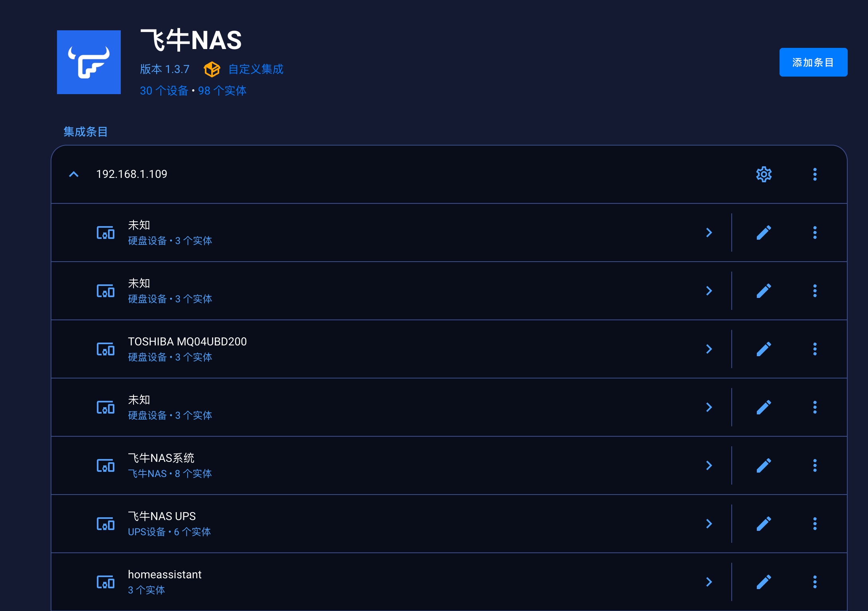Image resolution: width=868 pixels, height=611 pixels.
Task: Open TOSHIBA MQ04UBD200 device via chevron
Action: (x=709, y=349)
